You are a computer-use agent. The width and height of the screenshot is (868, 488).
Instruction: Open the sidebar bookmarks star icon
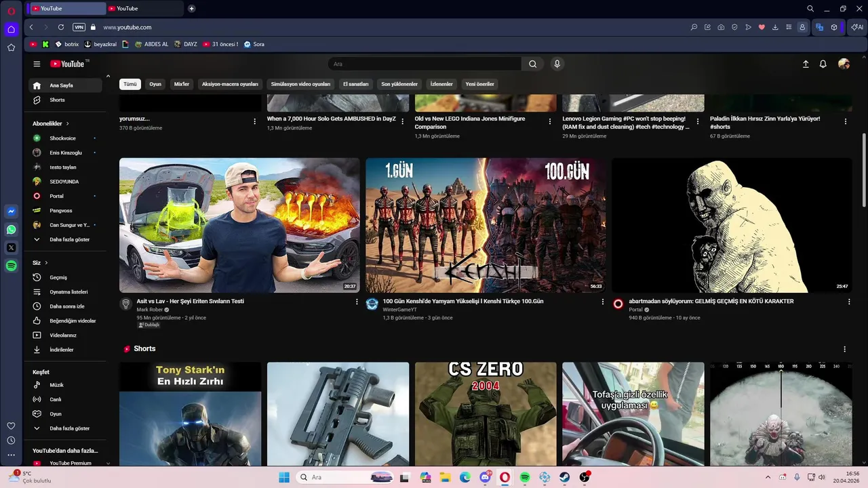pyautogui.click(x=11, y=47)
